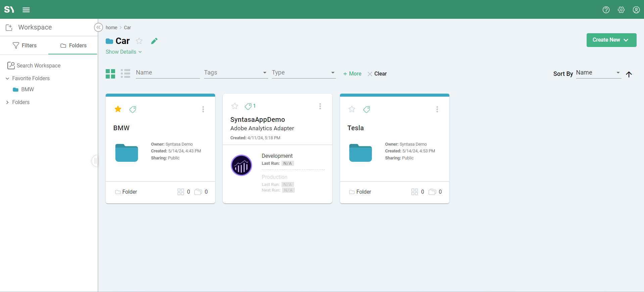Click the pencil edit icon beside Car
Viewport: 644px width, 292px height.
coord(154,41)
